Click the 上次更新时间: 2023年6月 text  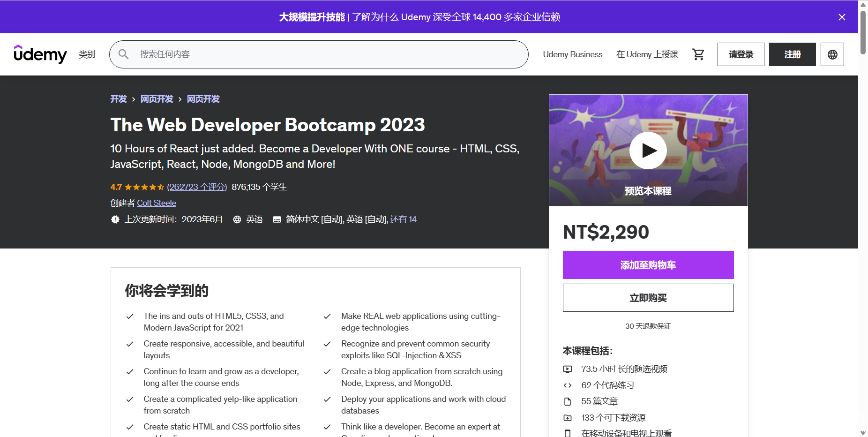click(x=173, y=219)
